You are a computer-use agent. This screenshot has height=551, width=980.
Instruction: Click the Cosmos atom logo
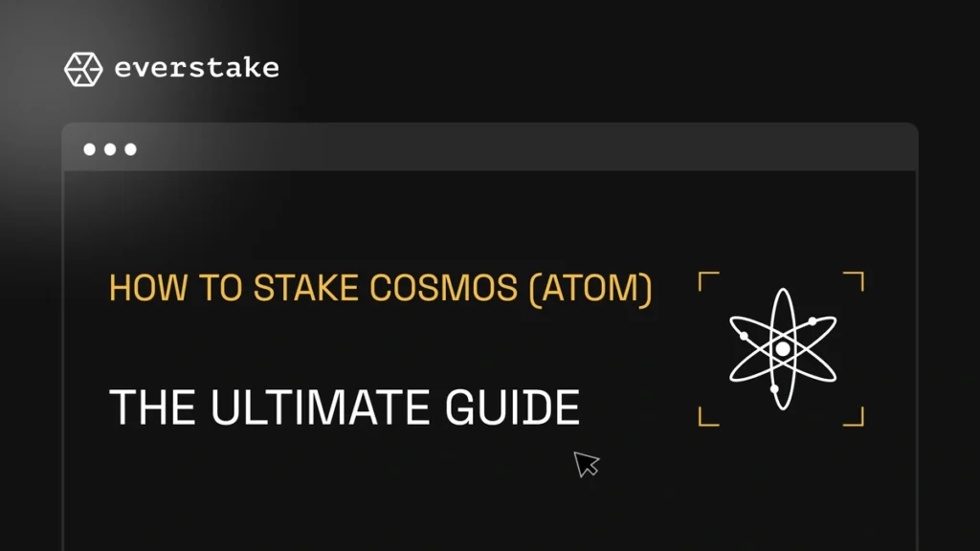point(782,349)
